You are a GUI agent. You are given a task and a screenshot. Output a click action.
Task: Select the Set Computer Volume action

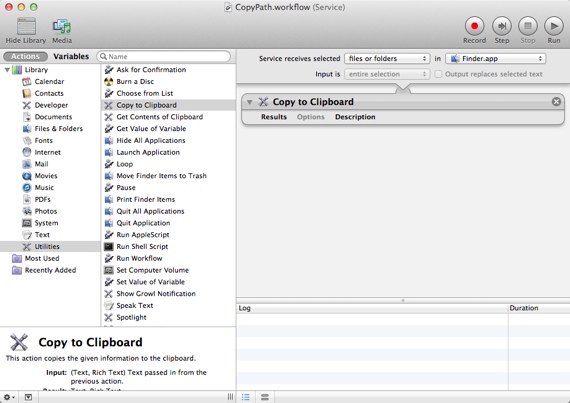[x=152, y=270]
